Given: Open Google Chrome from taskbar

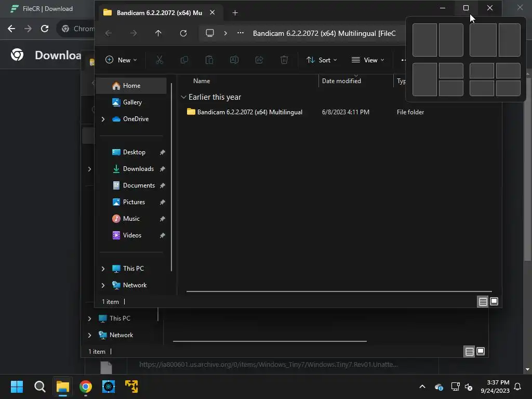Looking at the screenshot, I should click(86, 387).
